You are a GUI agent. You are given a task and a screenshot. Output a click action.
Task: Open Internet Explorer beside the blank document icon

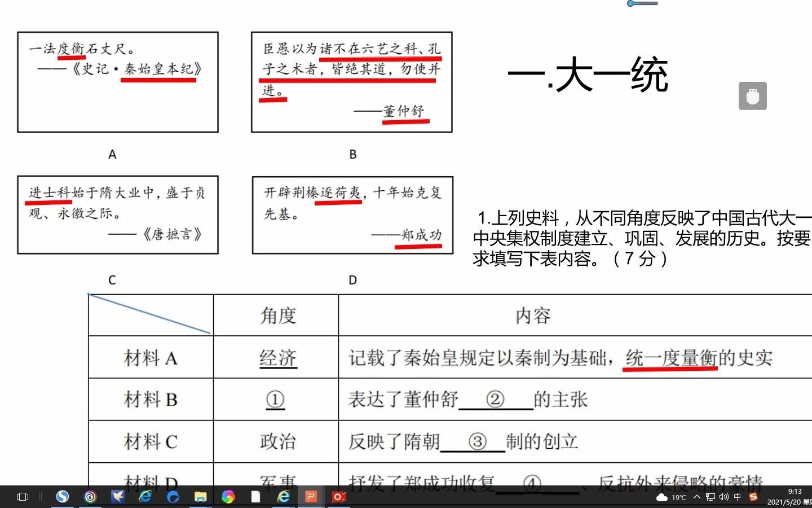[x=284, y=497]
